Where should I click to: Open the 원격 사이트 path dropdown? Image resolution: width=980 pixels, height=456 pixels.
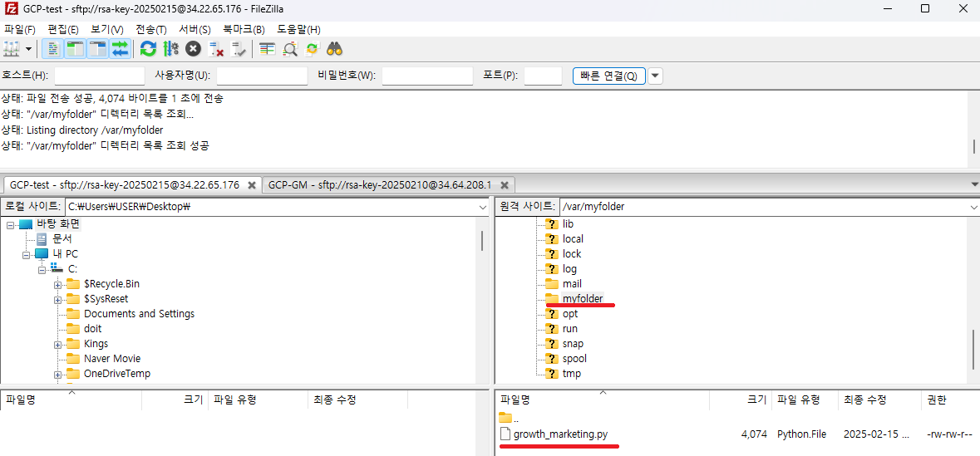(973, 207)
